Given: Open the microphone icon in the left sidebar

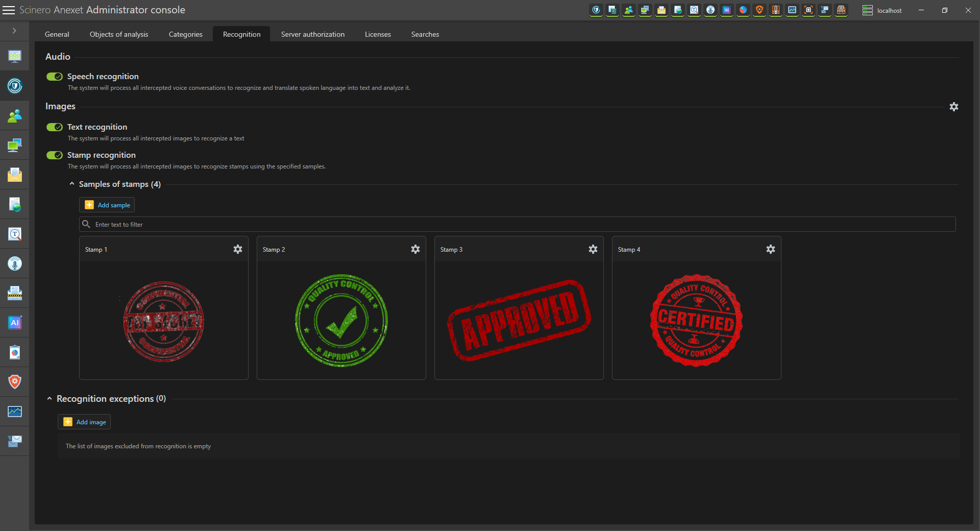Looking at the screenshot, I should click(15, 263).
